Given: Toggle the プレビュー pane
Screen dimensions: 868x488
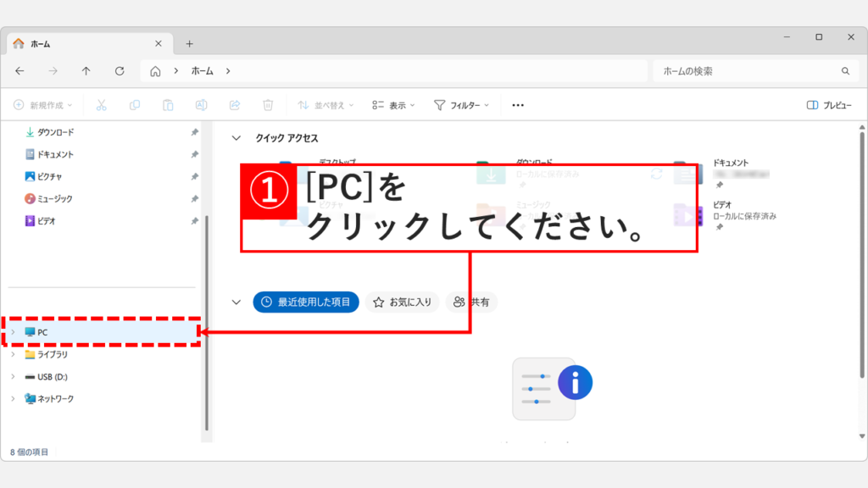Looking at the screenshot, I should (x=829, y=105).
